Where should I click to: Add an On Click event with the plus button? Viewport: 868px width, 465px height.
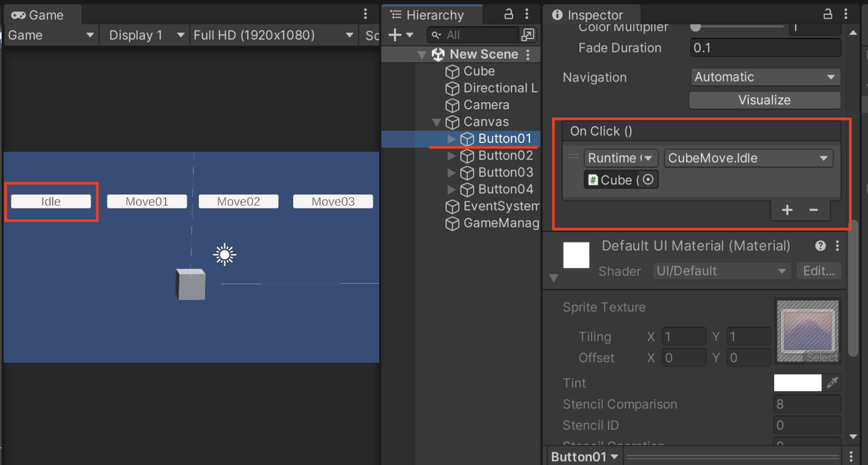pyautogui.click(x=787, y=210)
